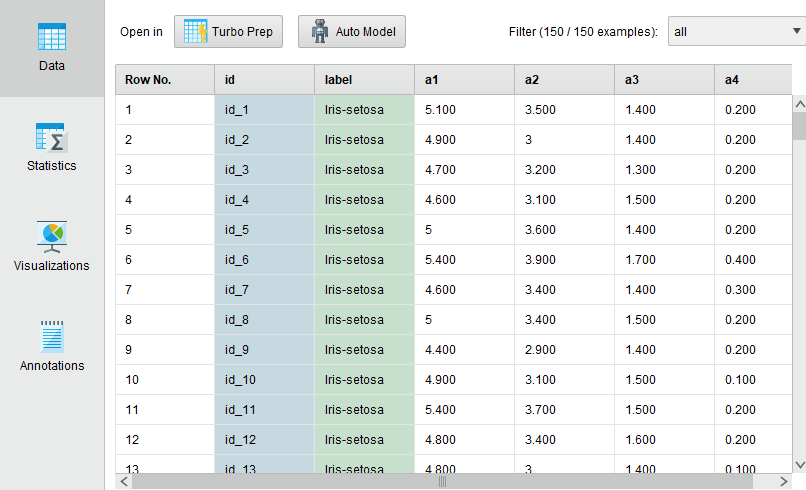The width and height of the screenshot is (806, 490).
Task: Select cell id_12
Action: coord(264,440)
